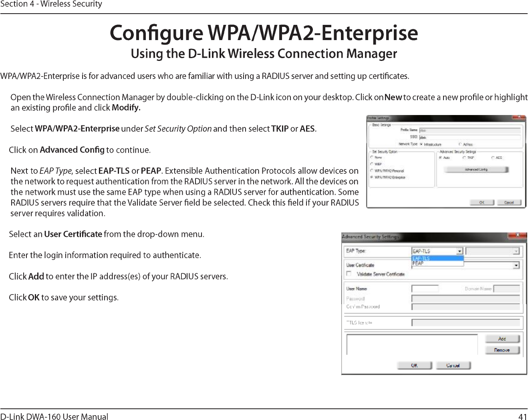Open the EAP Type dropdown arrow
The height and width of the screenshot is (420, 528).
pyautogui.click(x=459, y=251)
